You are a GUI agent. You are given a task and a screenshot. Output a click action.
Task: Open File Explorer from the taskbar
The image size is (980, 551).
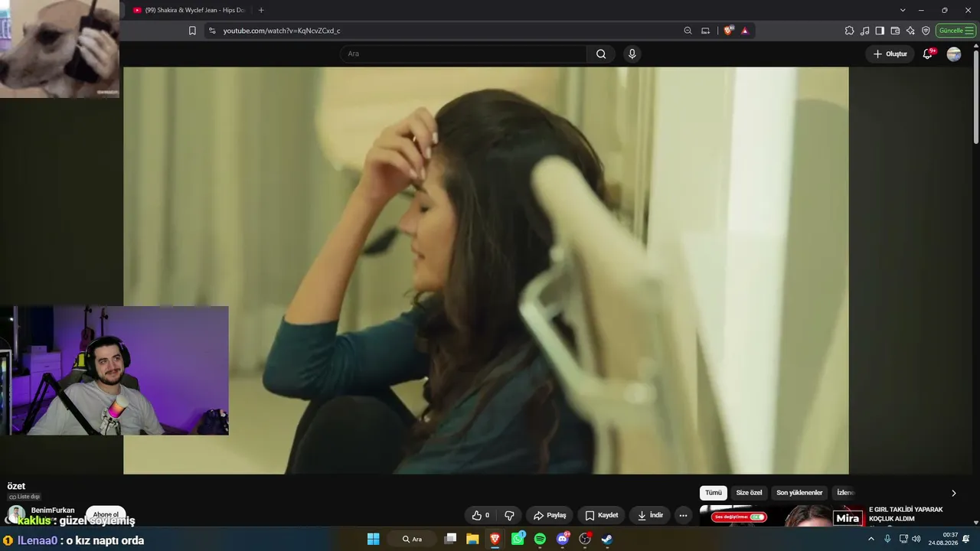[x=472, y=539]
